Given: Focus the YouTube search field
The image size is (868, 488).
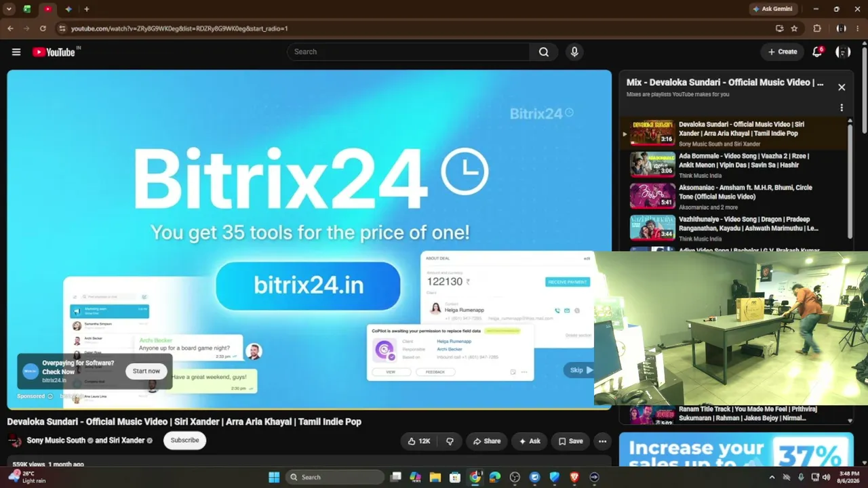Looking at the screenshot, I should click(408, 52).
